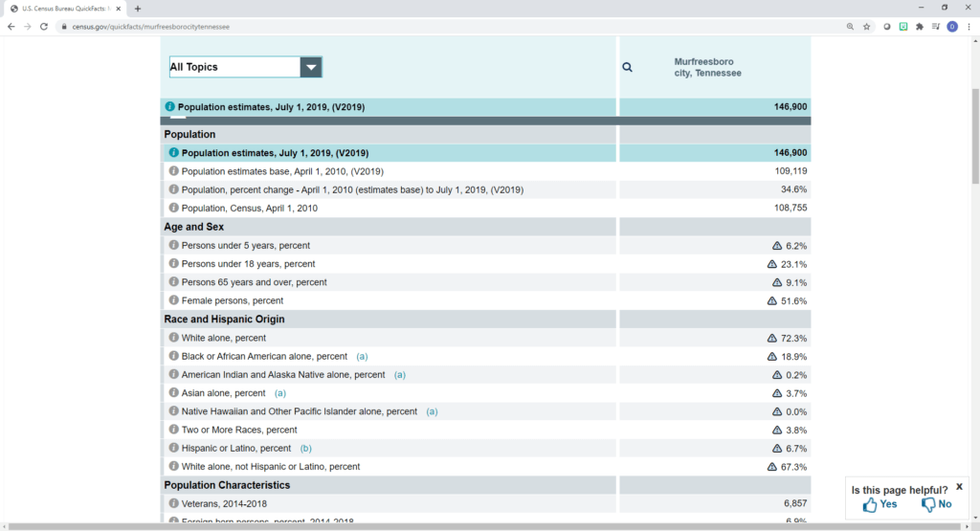Click info icon for Persons under 5 years
The image size is (980, 531).
click(174, 245)
